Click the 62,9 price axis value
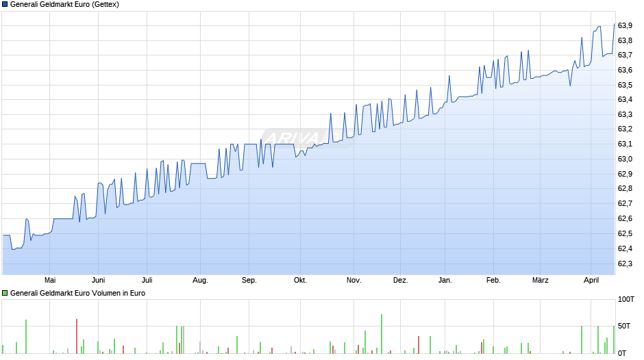 (x=625, y=174)
